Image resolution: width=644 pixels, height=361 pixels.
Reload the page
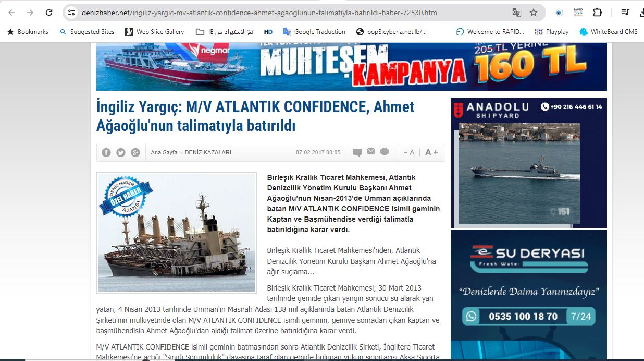tap(49, 13)
